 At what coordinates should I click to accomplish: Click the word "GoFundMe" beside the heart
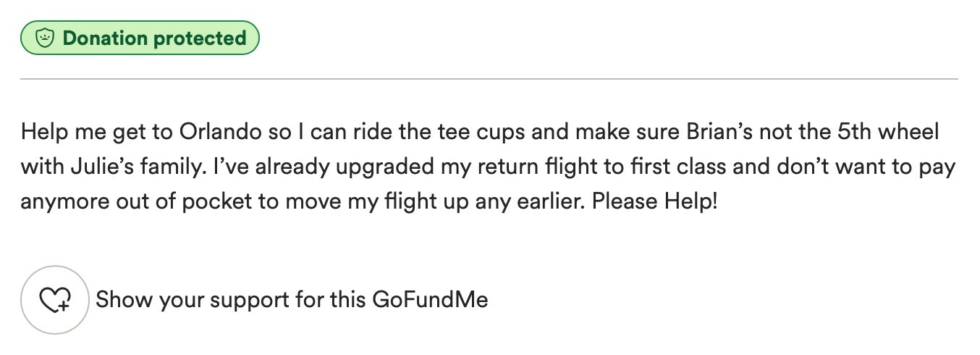tap(430, 299)
